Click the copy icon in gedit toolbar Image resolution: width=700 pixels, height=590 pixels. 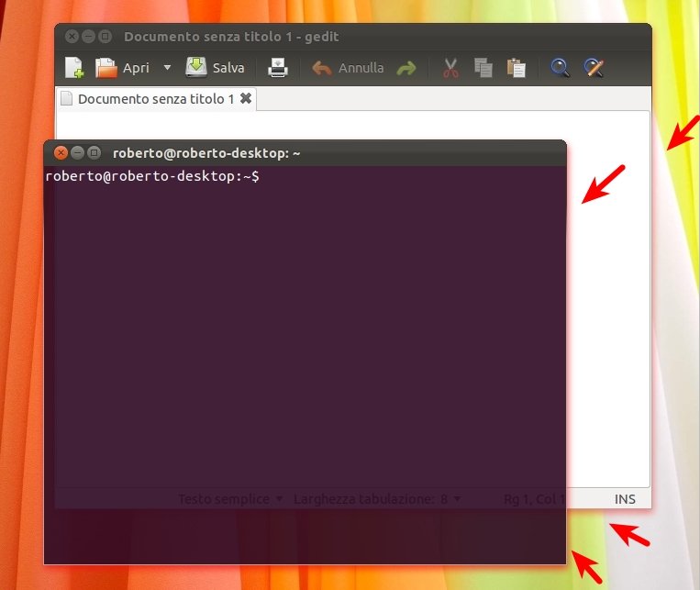coord(483,68)
